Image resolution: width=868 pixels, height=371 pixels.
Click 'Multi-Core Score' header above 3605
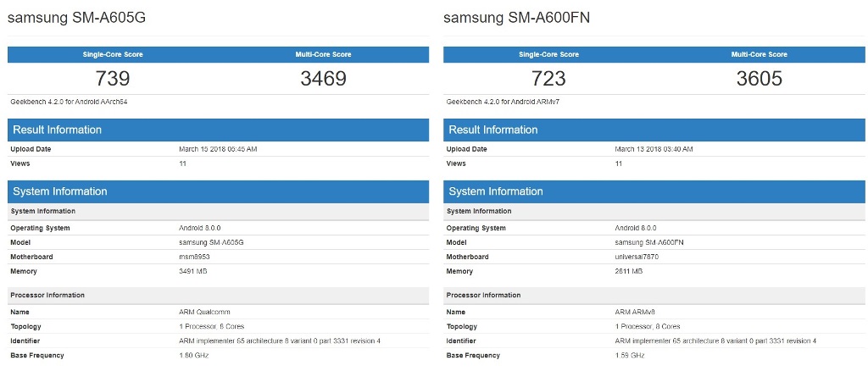tap(759, 55)
